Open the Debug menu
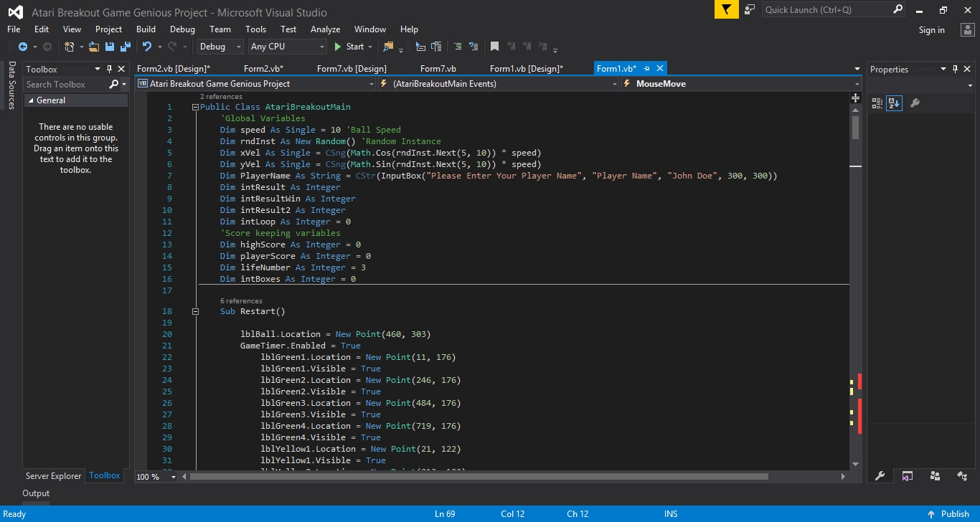 coord(182,29)
